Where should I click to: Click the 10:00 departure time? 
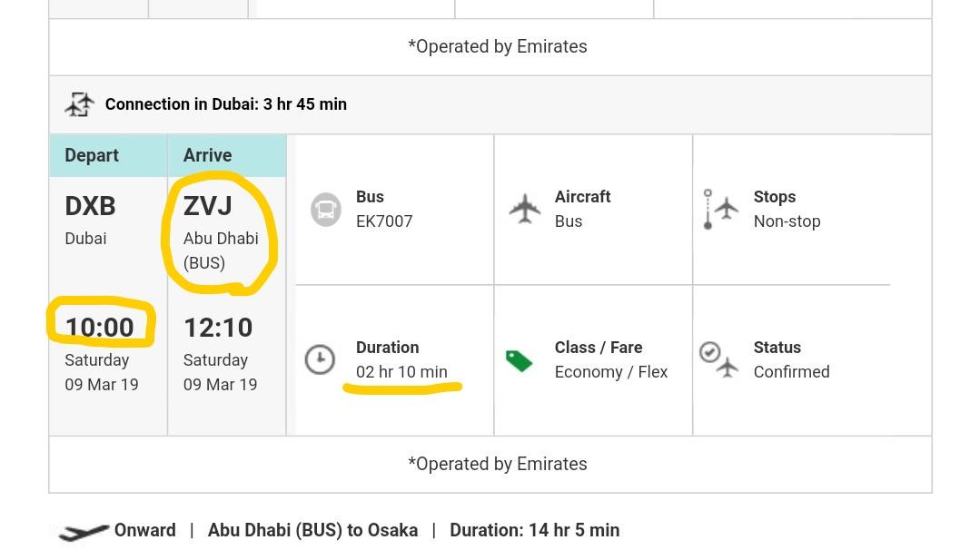100,327
